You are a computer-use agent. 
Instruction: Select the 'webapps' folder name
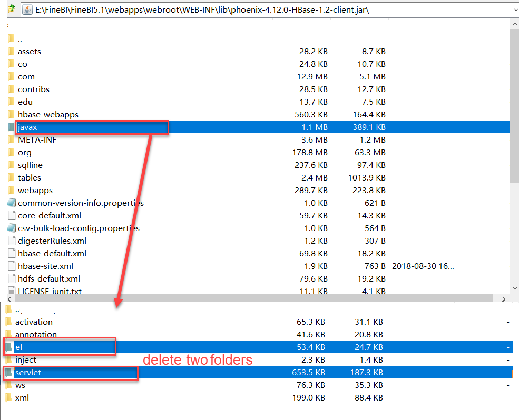(x=35, y=191)
